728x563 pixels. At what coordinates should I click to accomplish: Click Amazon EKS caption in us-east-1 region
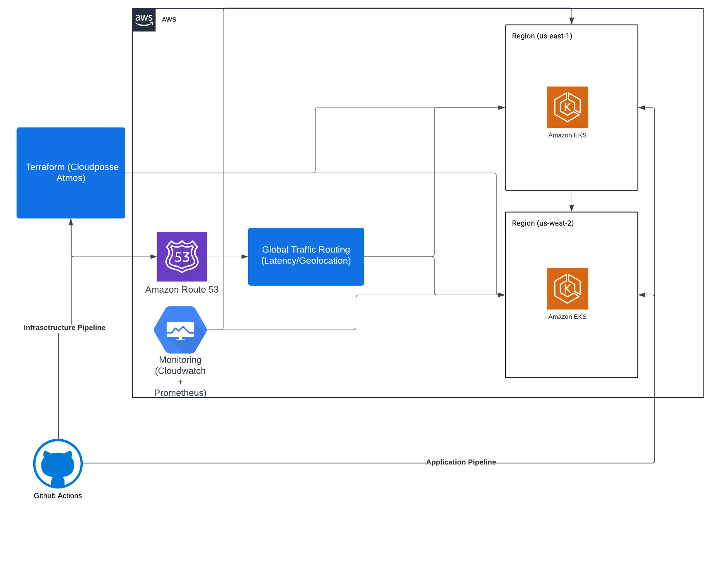point(568,135)
